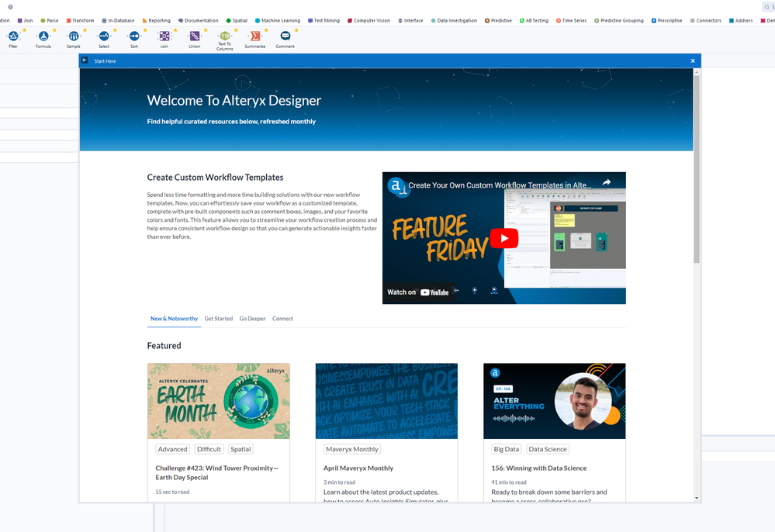Open the In-Database tool category
The width and height of the screenshot is (775, 532).
pyautogui.click(x=118, y=21)
